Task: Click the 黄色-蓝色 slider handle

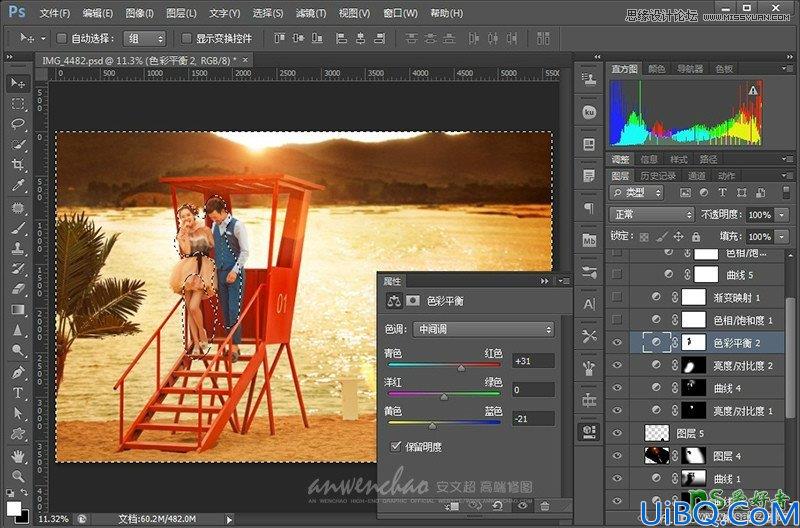Action: click(x=432, y=425)
